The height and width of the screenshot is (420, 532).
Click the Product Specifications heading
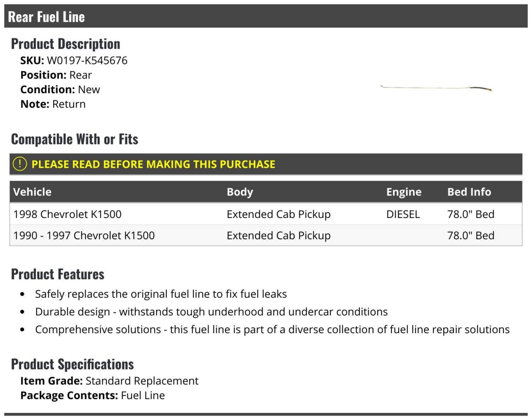pyautogui.click(x=72, y=364)
